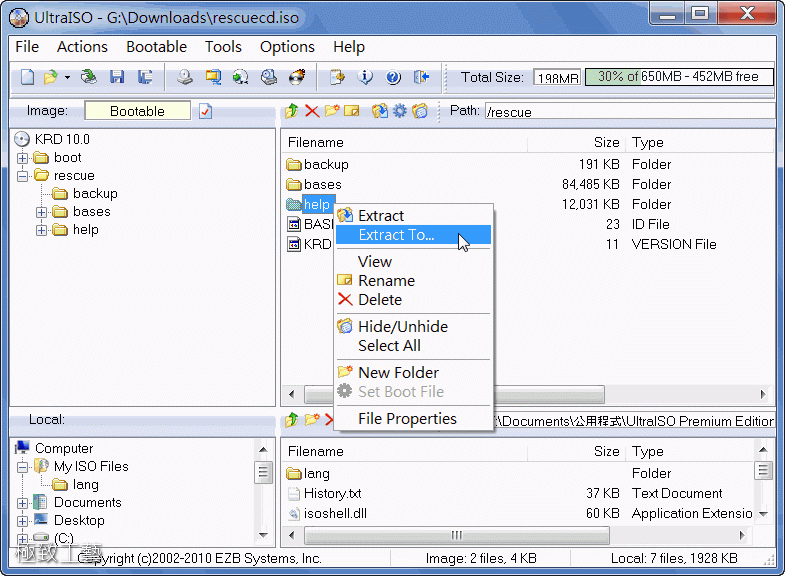Screen dimensions: 785x576
Task: Collapse My ISO Files in Local tree
Action: coord(22,467)
